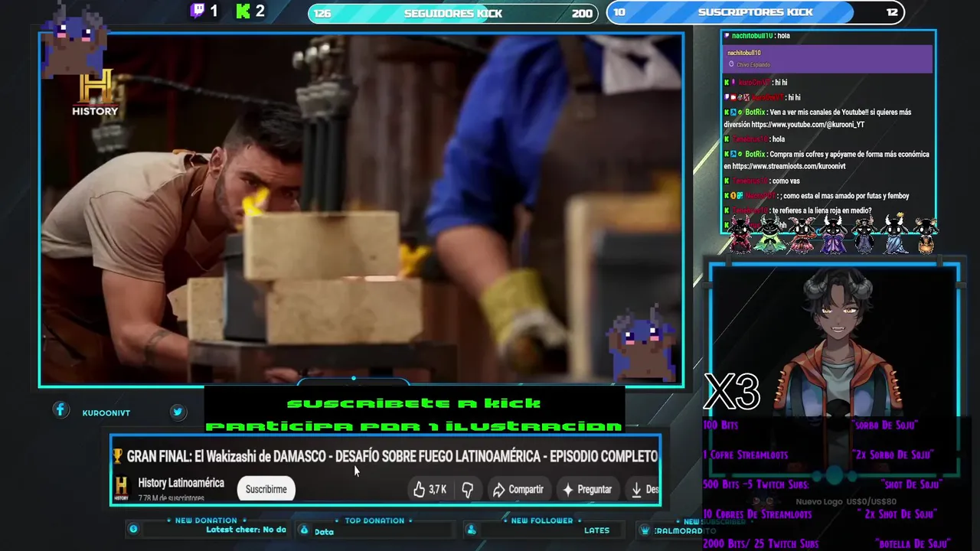Open the youtube.com/@kurooni_YT chat link
980x551 pixels.
(x=808, y=124)
